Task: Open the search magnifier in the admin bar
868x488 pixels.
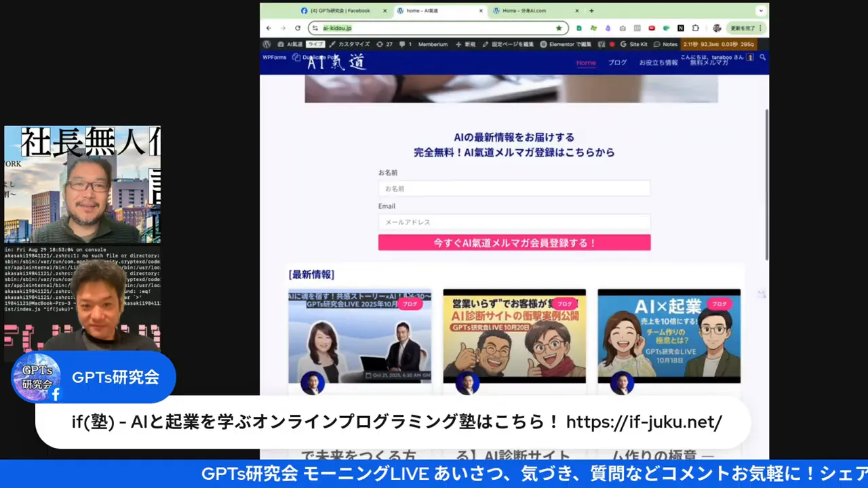Action: click(763, 58)
